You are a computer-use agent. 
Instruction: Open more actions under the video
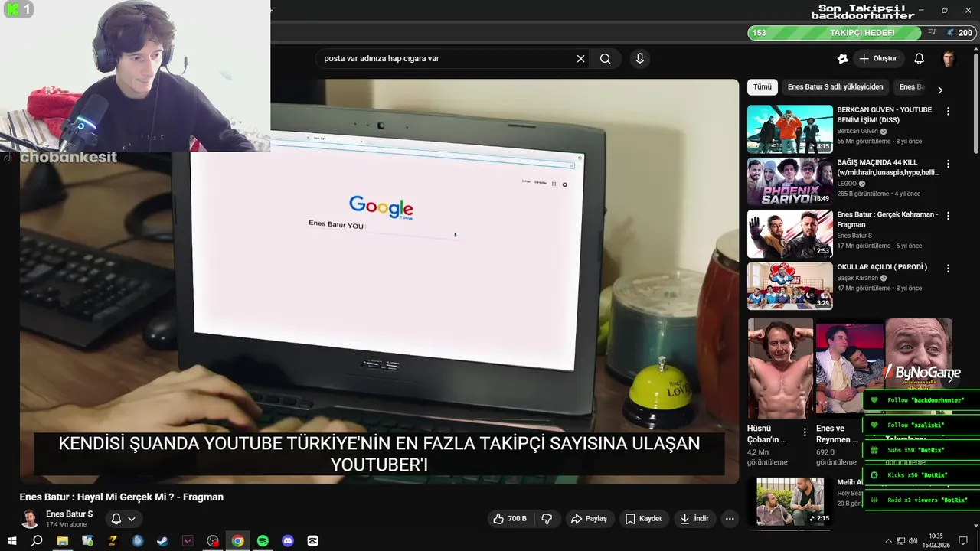[x=730, y=519]
